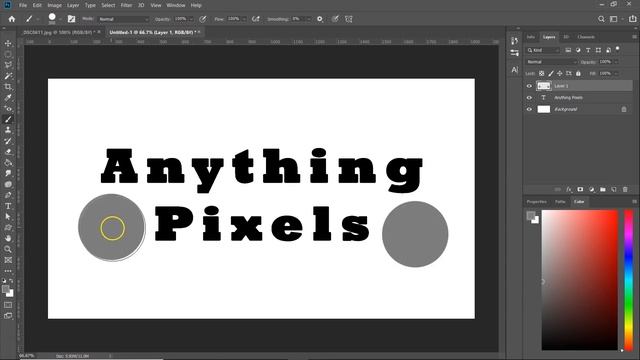Select the Eyedropper tool

[x=8, y=98]
